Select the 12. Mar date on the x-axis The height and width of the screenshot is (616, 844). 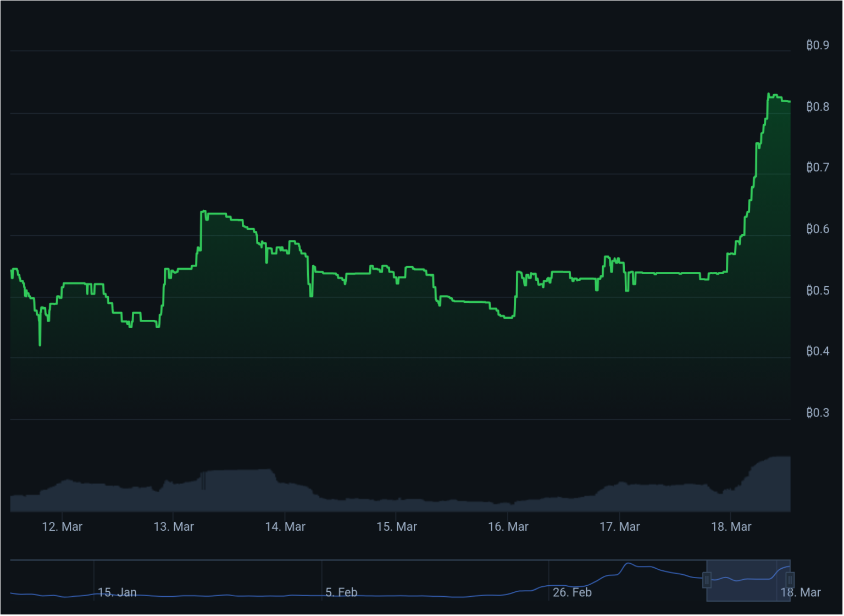click(x=62, y=526)
